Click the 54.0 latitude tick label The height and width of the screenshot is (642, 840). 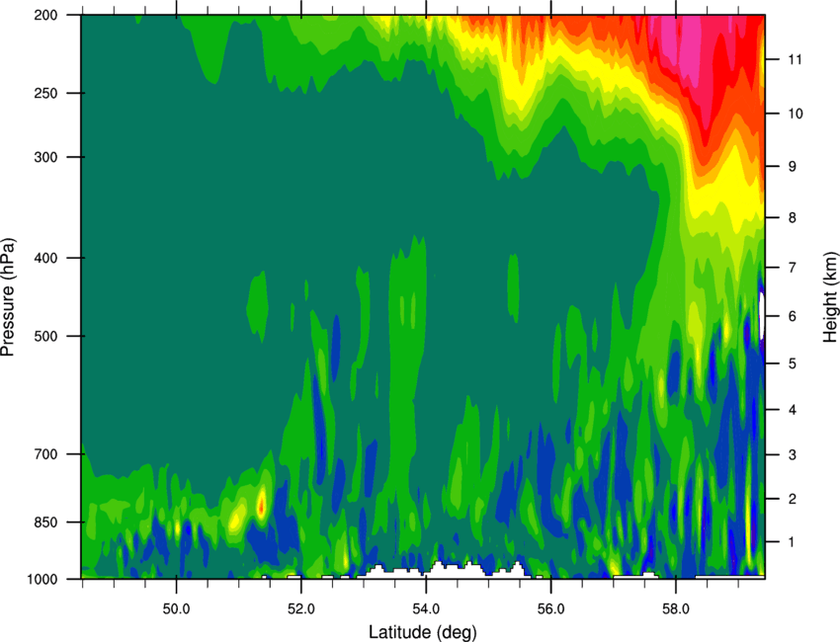[426, 609]
